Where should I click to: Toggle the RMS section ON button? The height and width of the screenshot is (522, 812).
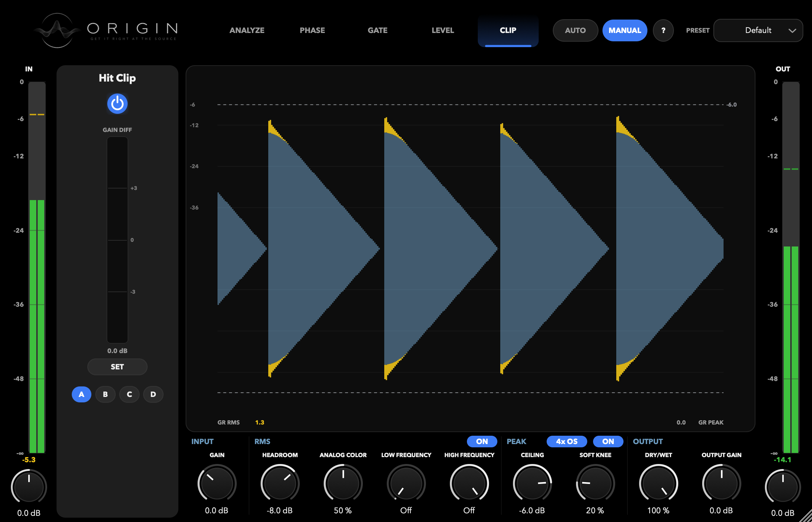482,442
